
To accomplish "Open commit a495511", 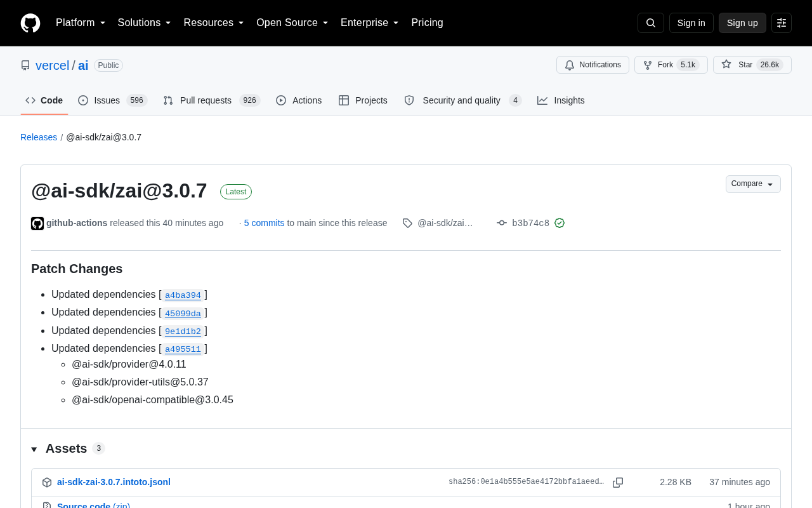I will tap(183, 349).
